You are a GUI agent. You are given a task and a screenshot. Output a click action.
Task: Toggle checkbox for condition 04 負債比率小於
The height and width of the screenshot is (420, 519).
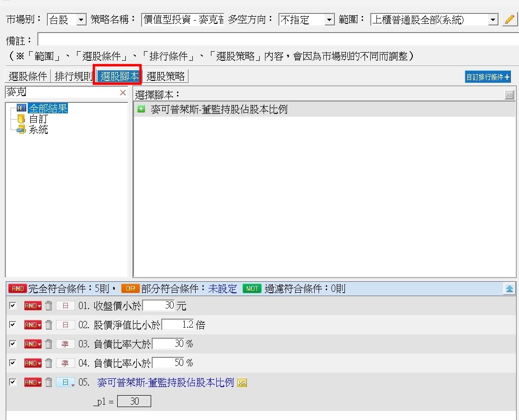click(13, 363)
